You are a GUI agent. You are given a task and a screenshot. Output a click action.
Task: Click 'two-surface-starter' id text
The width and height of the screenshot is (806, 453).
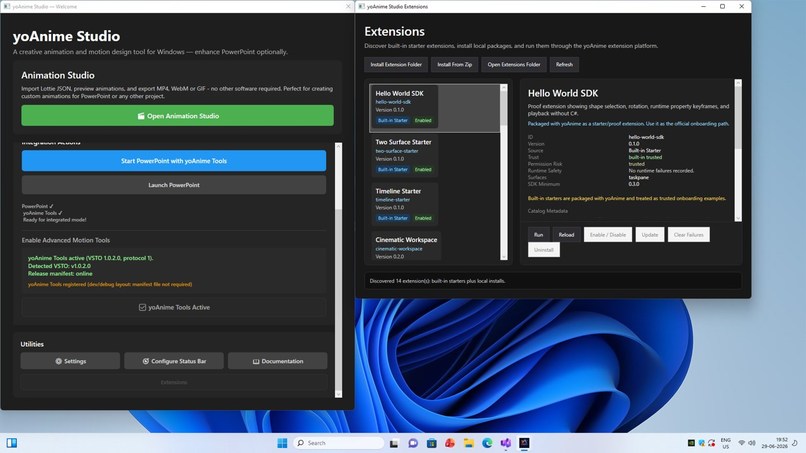[396, 151]
